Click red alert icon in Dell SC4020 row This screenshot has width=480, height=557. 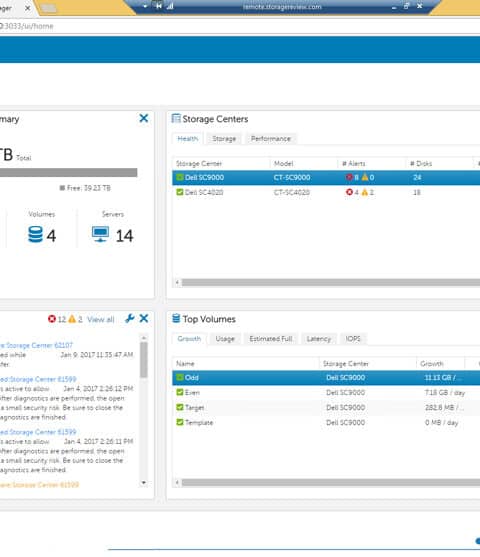point(349,192)
